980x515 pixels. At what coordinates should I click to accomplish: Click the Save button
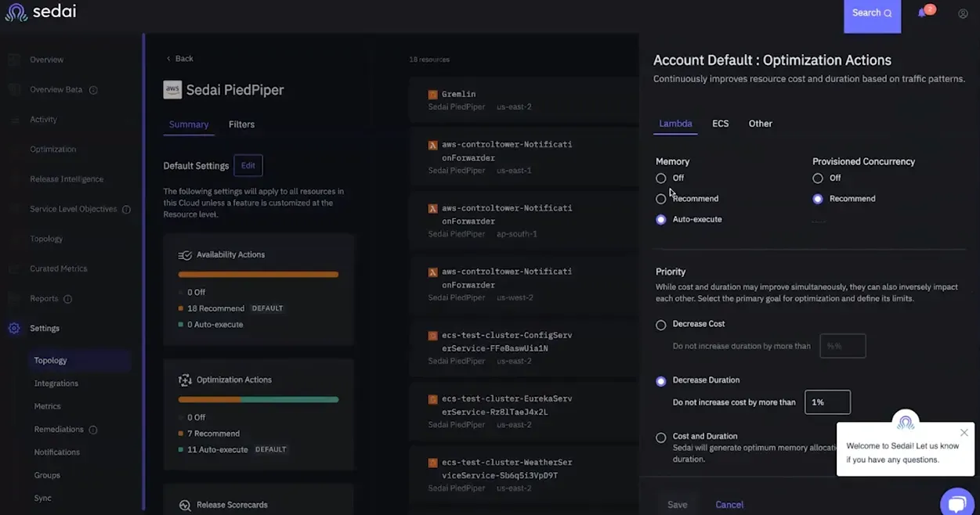click(x=678, y=505)
